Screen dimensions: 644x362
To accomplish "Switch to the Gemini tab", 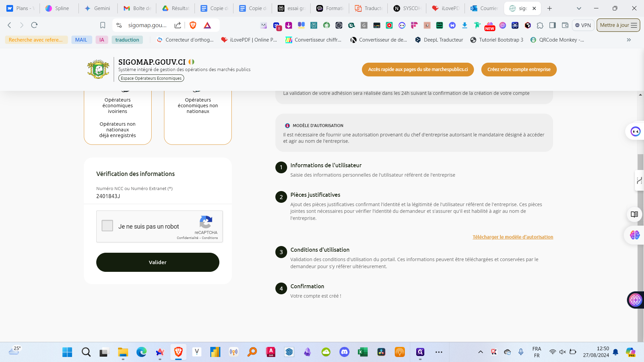I will [98, 8].
